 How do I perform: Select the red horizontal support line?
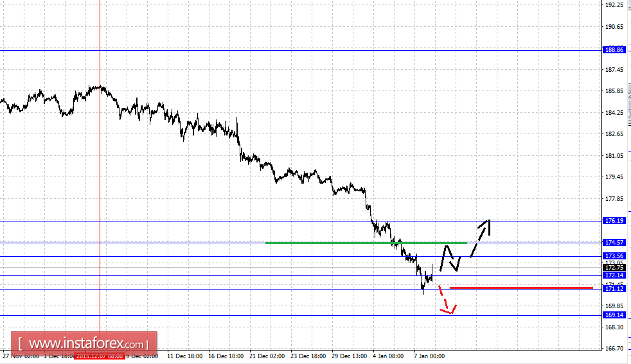tap(521, 288)
